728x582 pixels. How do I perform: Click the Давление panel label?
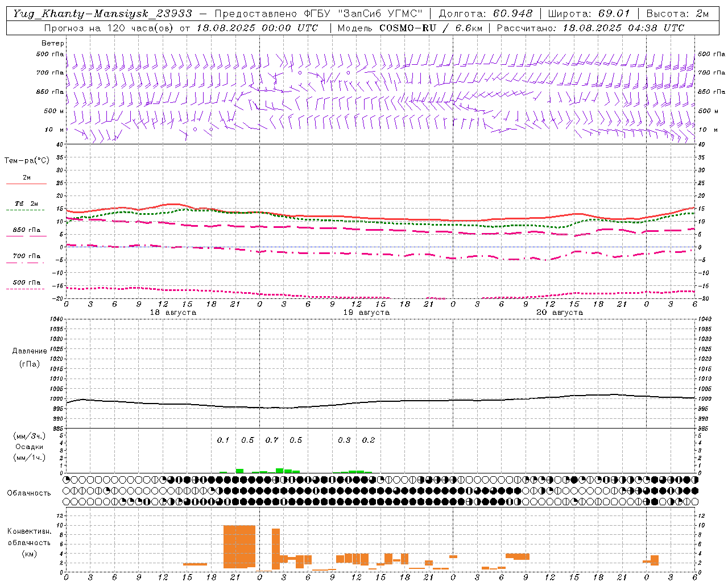[30, 351]
